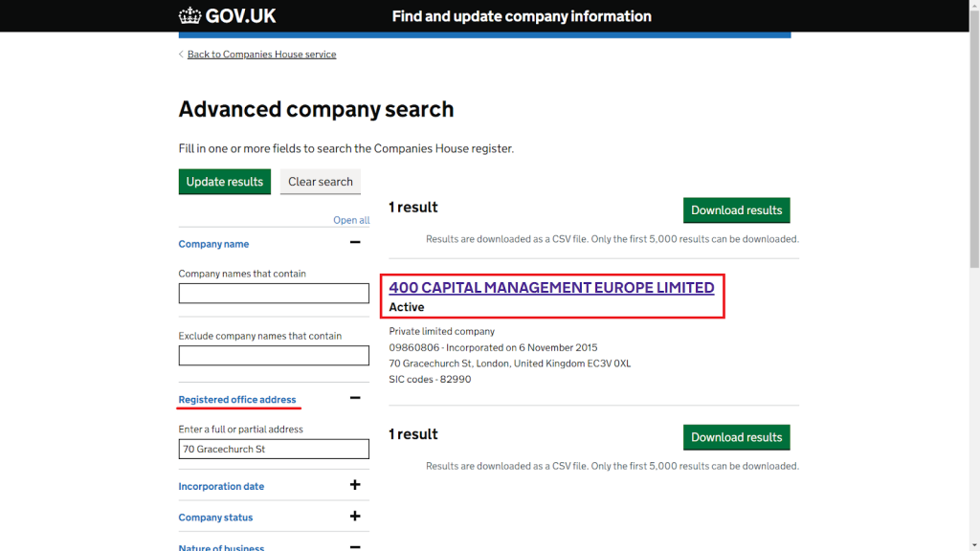Image resolution: width=980 pixels, height=551 pixels.
Task: Download results using the bottom button
Action: pos(736,437)
